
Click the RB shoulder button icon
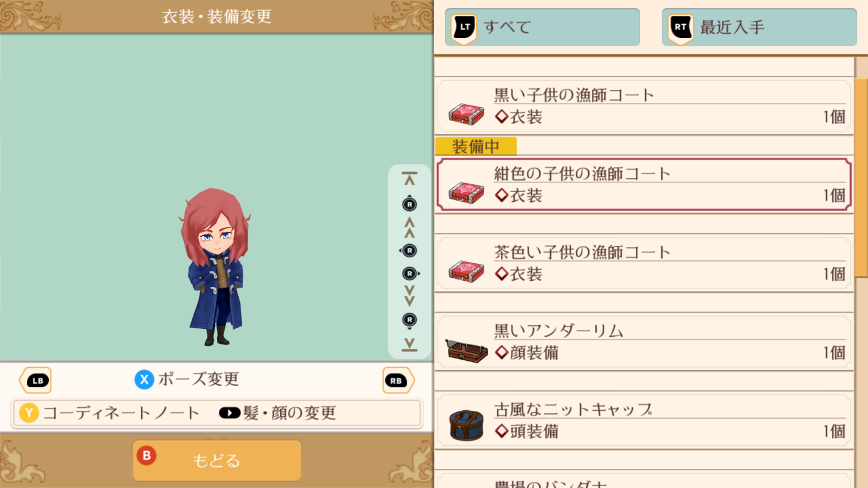point(398,380)
